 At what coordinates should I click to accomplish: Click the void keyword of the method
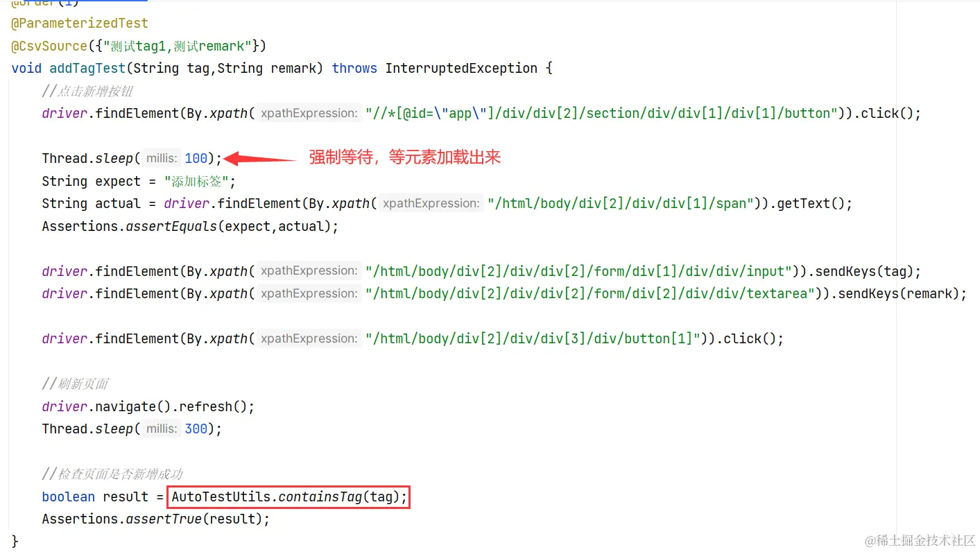point(26,68)
